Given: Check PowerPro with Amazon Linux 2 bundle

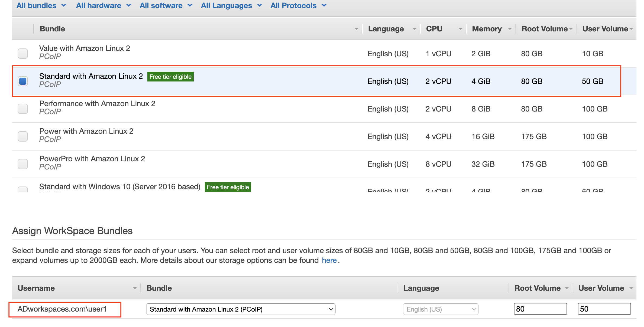Looking at the screenshot, I should 23,164.
